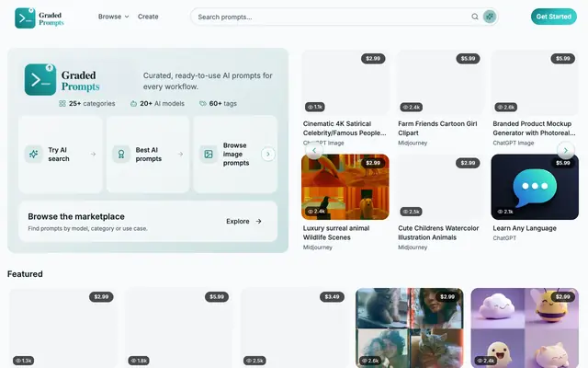Click the $2.99 badge on Cute Childrens Watercolor card

[468, 163]
